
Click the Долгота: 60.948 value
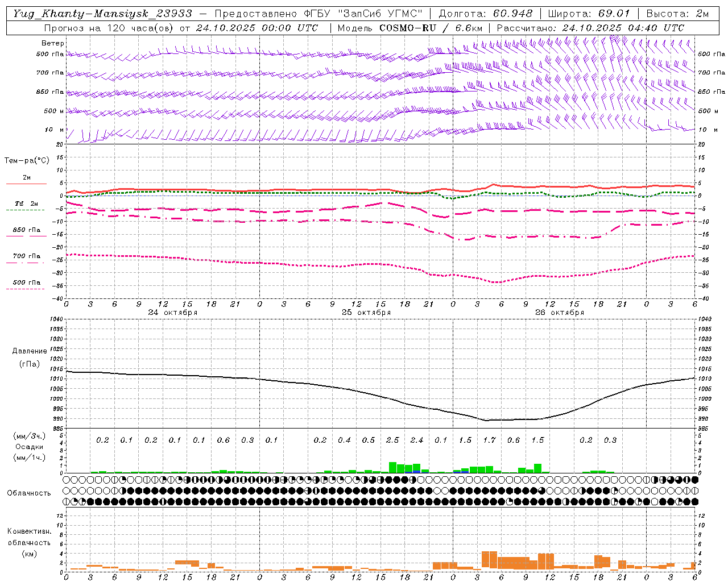pos(486,14)
